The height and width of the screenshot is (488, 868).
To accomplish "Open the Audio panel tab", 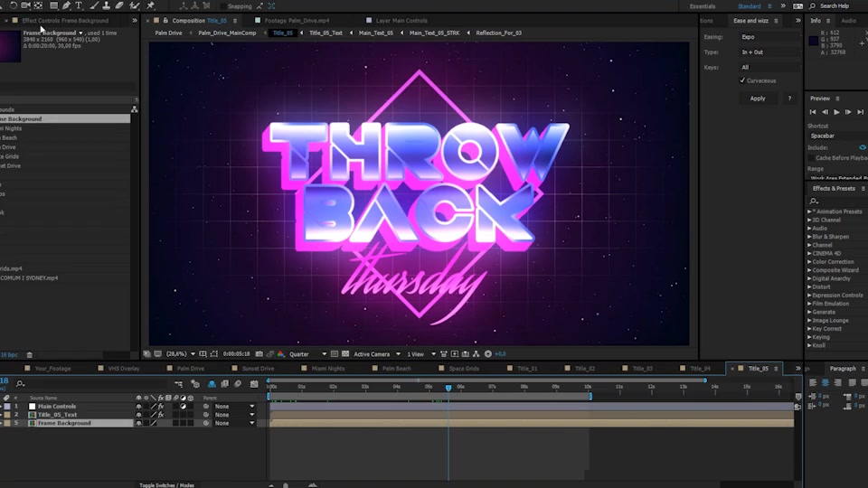I will click(x=848, y=20).
